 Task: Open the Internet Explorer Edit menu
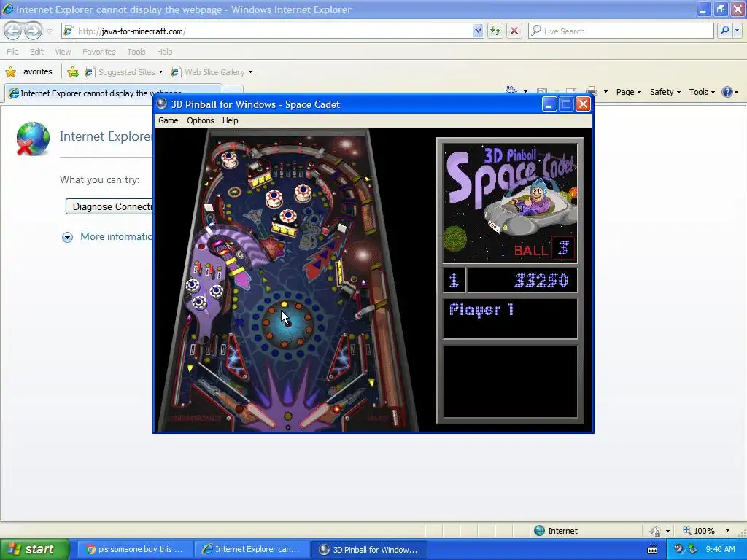tap(36, 52)
